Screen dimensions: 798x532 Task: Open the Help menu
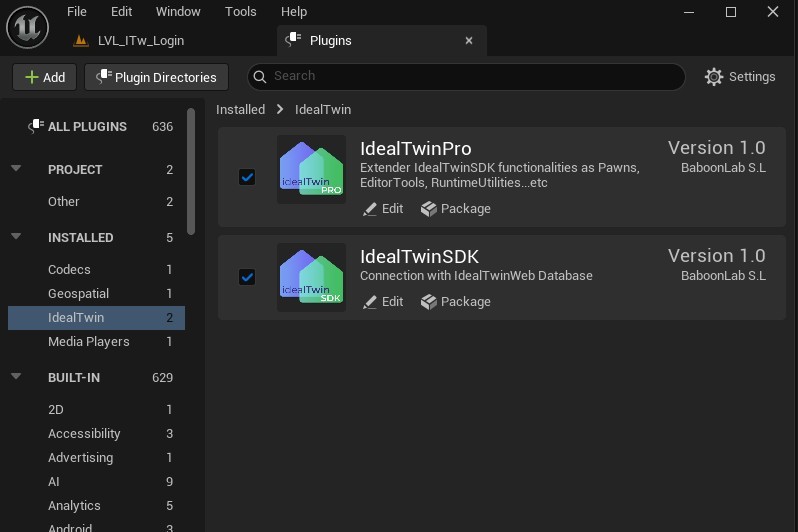point(294,12)
